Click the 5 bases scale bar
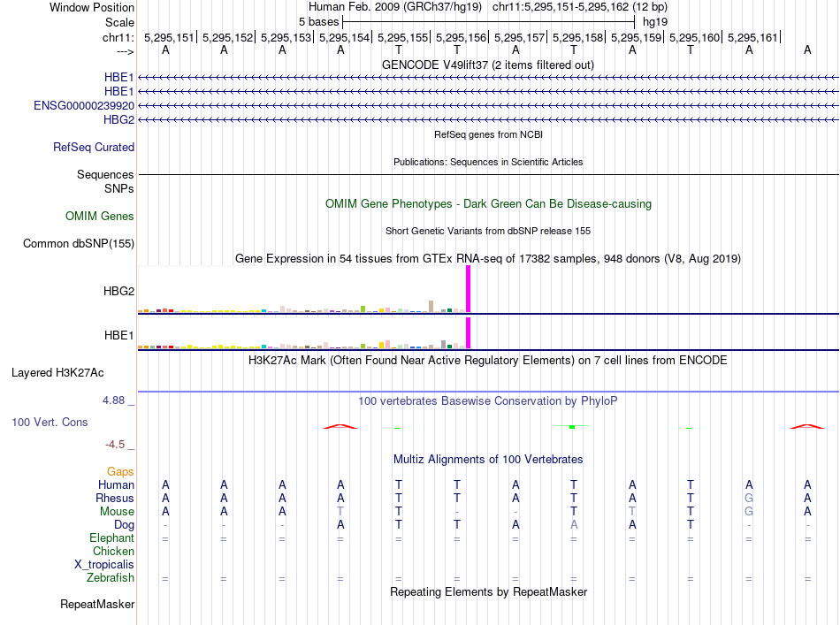840x625 pixels. click(489, 22)
